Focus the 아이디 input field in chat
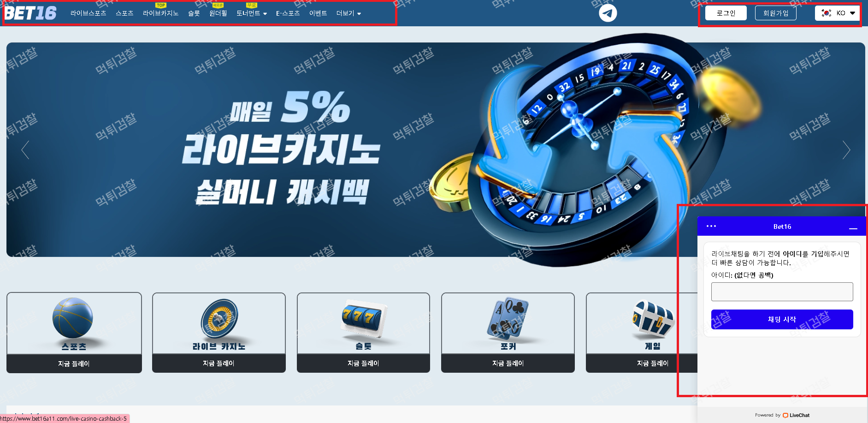The height and width of the screenshot is (423, 868). [x=782, y=292]
